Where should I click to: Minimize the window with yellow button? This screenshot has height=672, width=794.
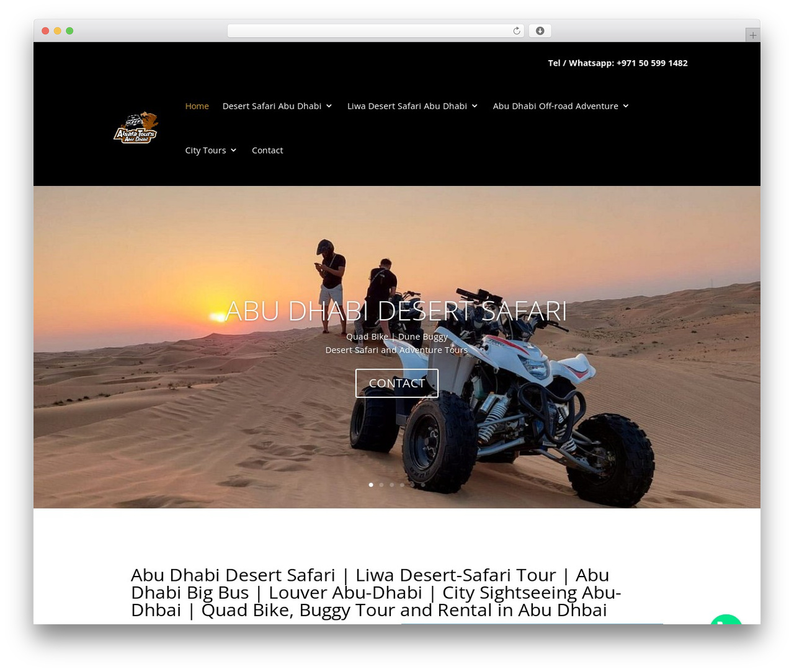pyautogui.click(x=58, y=31)
